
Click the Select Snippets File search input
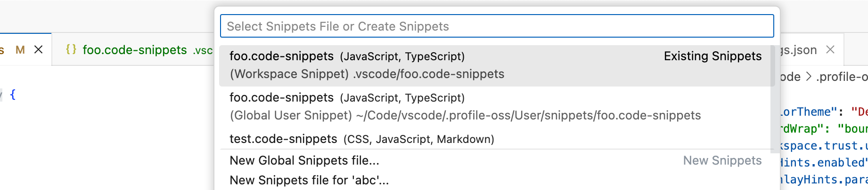pyautogui.click(x=497, y=26)
